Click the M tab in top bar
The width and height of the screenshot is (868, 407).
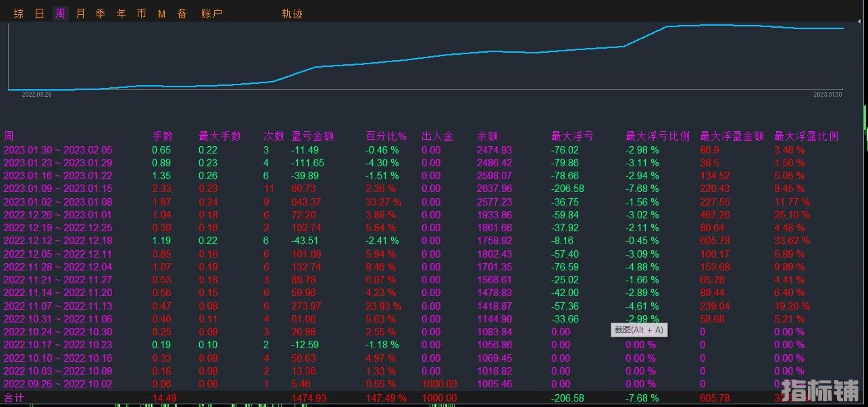[x=161, y=14]
